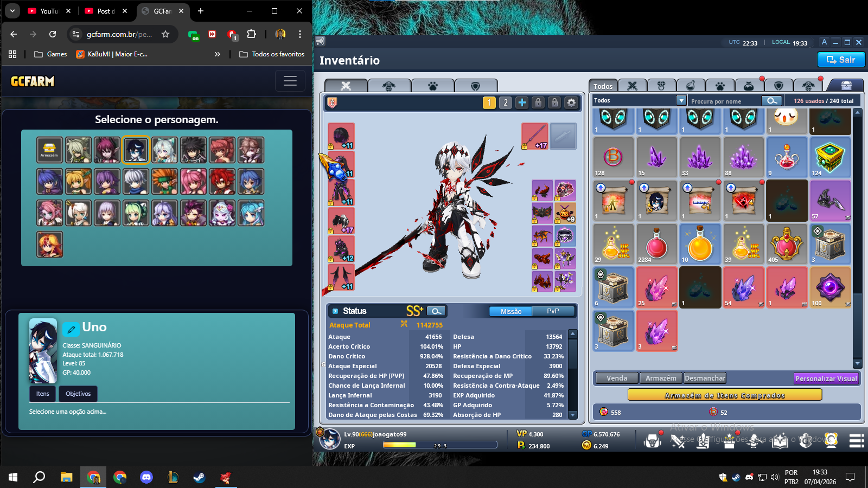Toggle game sound with the speaker icon
This screenshot has height=488, width=868.
click(321, 41)
